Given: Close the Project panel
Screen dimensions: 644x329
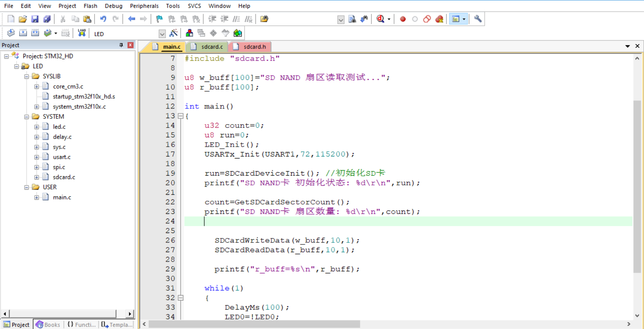Looking at the screenshot, I should [131, 45].
